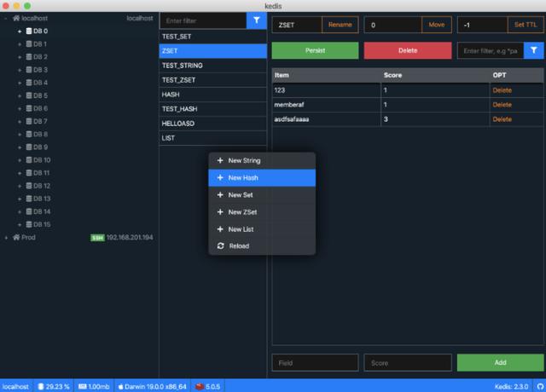
Task: Click the plus icon beside New List
Action: (220, 229)
